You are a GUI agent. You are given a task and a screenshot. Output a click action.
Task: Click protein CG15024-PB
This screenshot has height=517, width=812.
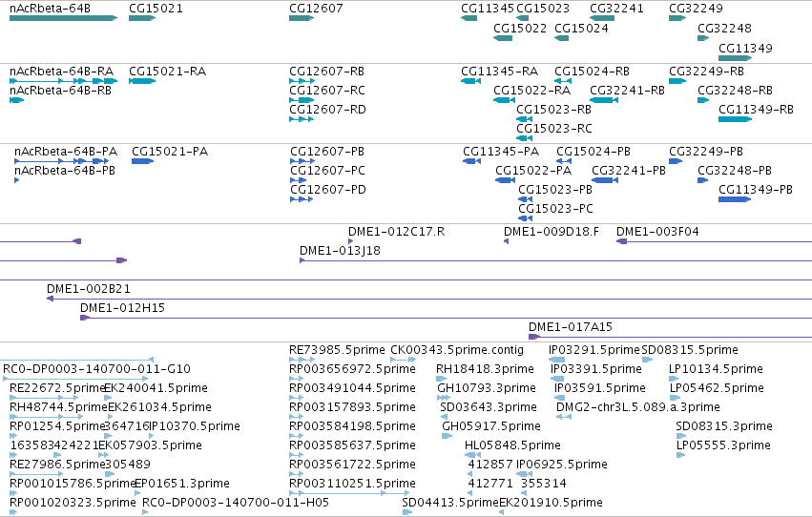(565, 161)
